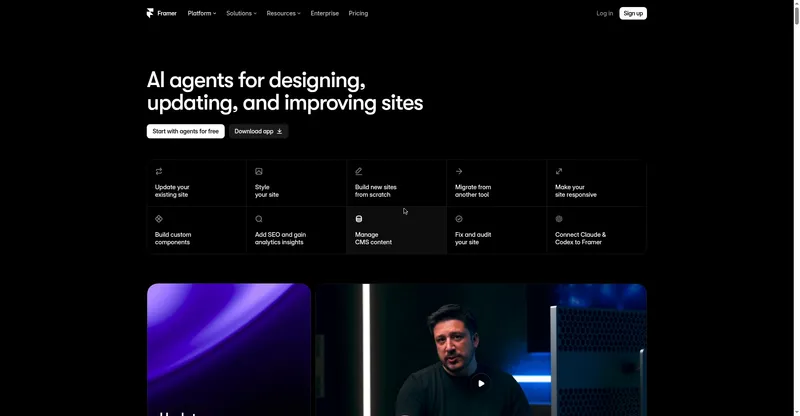This screenshot has height=416, width=800.
Task: Click the download arrow icon in Download app
Action: pos(280,131)
